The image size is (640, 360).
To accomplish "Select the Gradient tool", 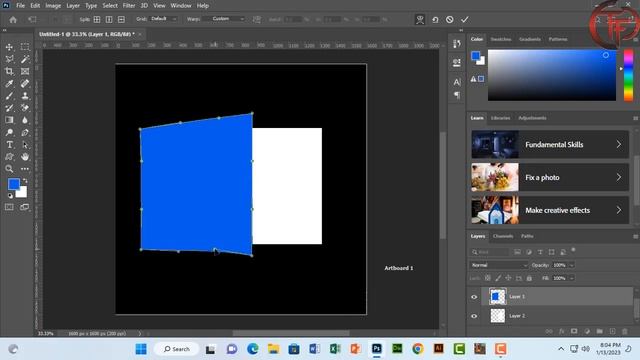I will (x=9, y=120).
